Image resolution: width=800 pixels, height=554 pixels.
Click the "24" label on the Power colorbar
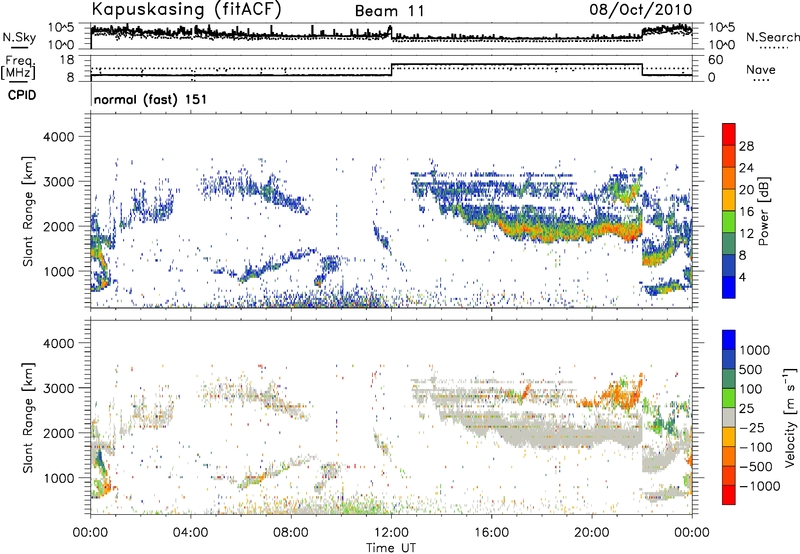[x=746, y=168]
